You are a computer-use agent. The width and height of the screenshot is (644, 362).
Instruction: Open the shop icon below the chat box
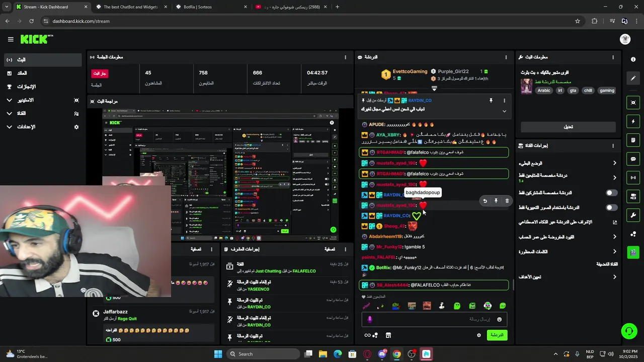click(x=388, y=335)
